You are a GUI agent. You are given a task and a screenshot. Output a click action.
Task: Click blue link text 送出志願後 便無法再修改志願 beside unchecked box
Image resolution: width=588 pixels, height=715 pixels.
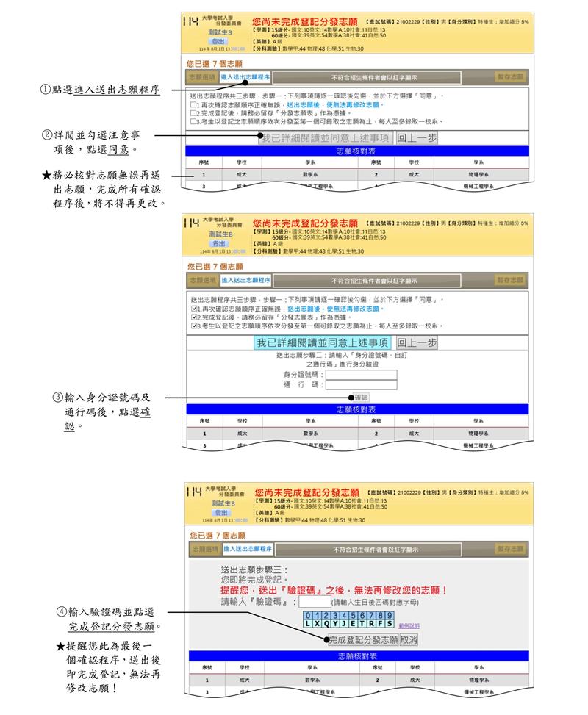(334, 105)
